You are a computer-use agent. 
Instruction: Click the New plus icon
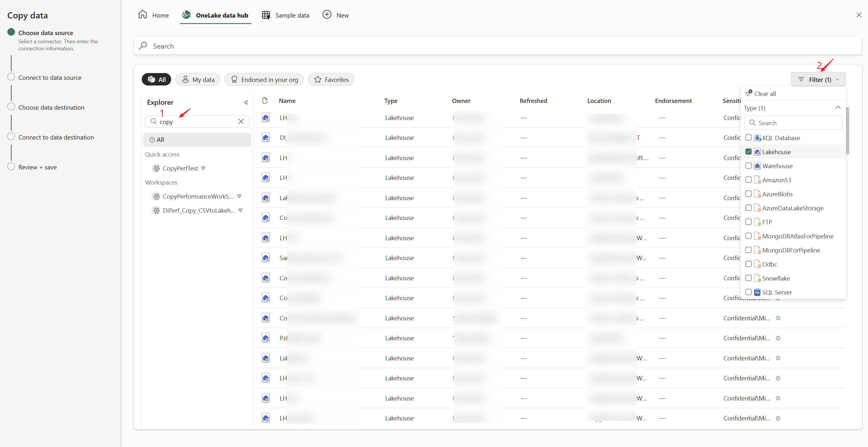(x=327, y=14)
